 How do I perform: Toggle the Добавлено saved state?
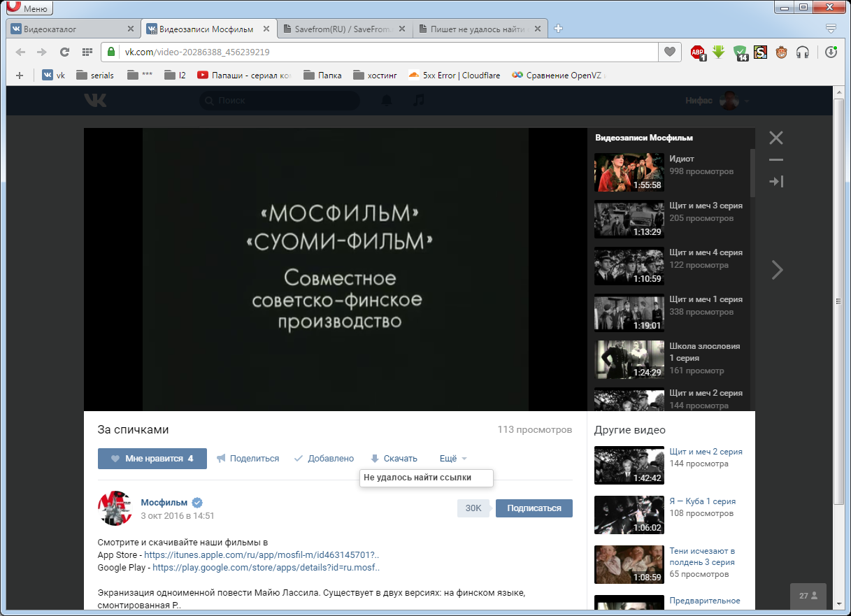324,459
